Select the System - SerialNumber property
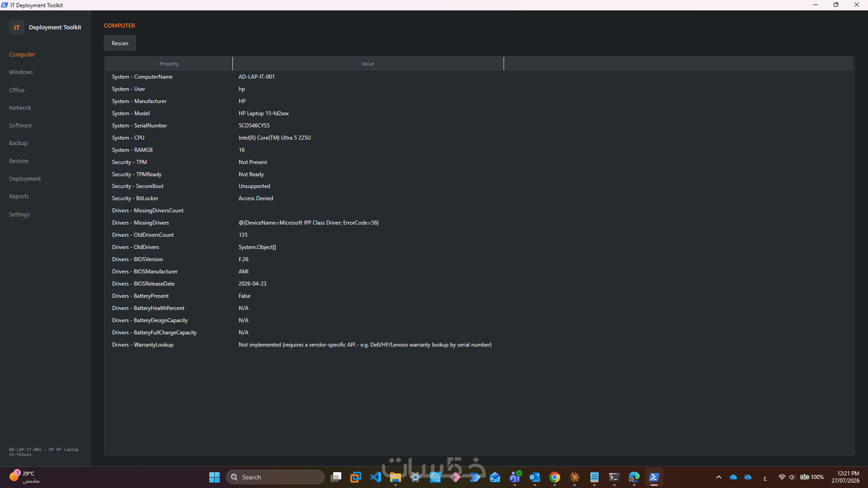The width and height of the screenshot is (868, 488). coord(140,126)
